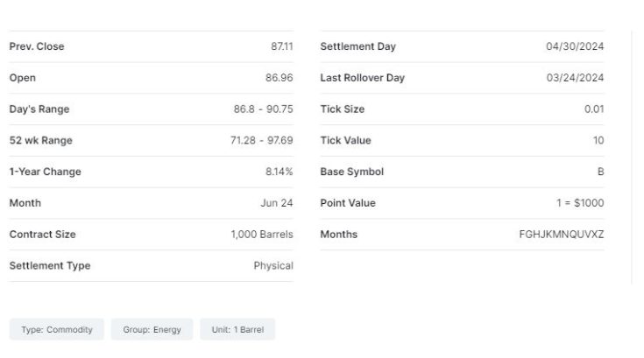Click the Base Symbol value B
The image size is (644, 358).
pos(600,172)
